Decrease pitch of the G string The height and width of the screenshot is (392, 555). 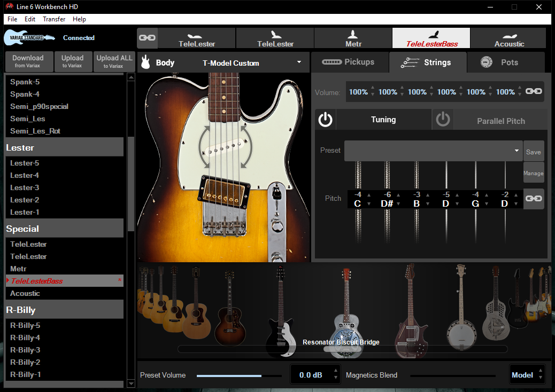tap(487, 204)
